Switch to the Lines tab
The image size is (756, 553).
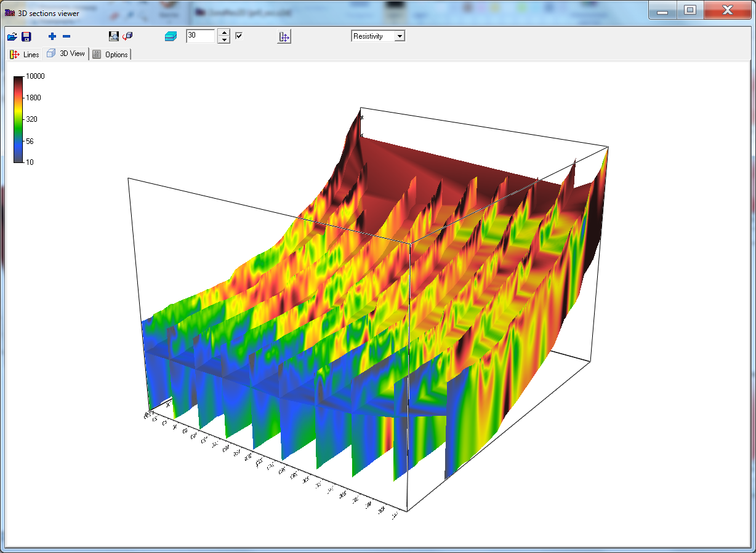coord(25,55)
